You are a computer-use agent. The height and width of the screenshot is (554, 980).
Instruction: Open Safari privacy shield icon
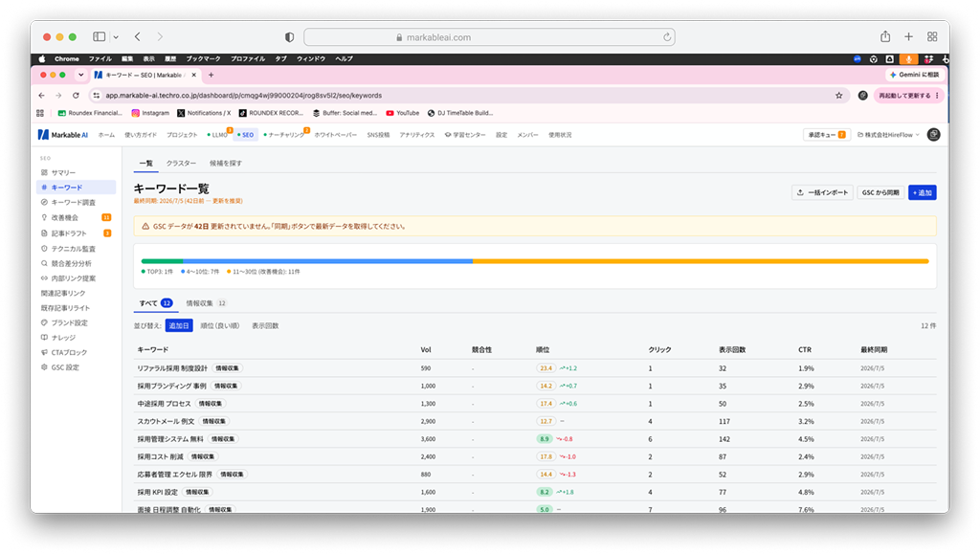[289, 37]
